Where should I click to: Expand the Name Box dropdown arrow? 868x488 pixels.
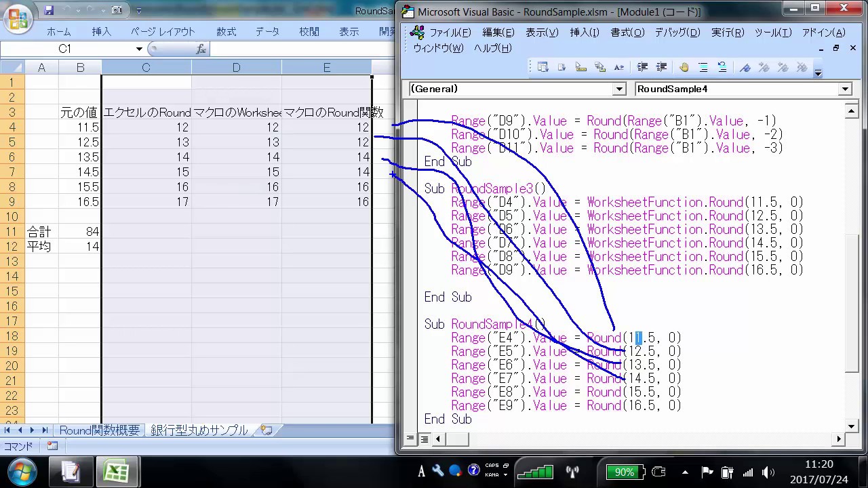click(139, 49)
